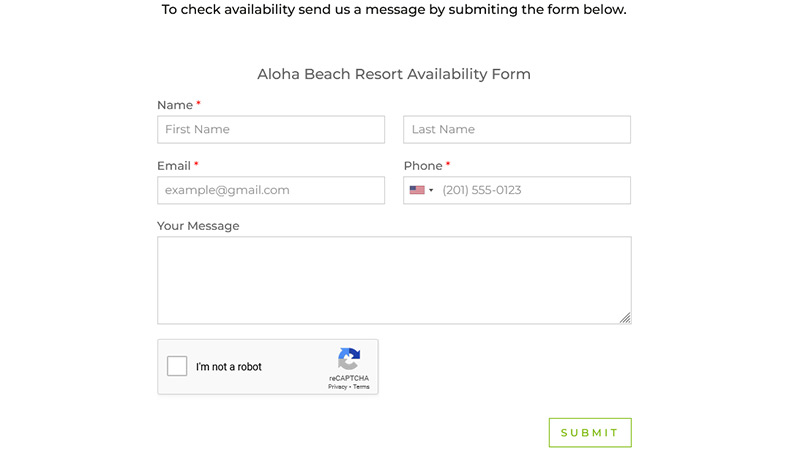The height and width of the screenshot is (459, 800).
Task: Click the reCAPTCHA swirl logo
Action: click(349, 359)
